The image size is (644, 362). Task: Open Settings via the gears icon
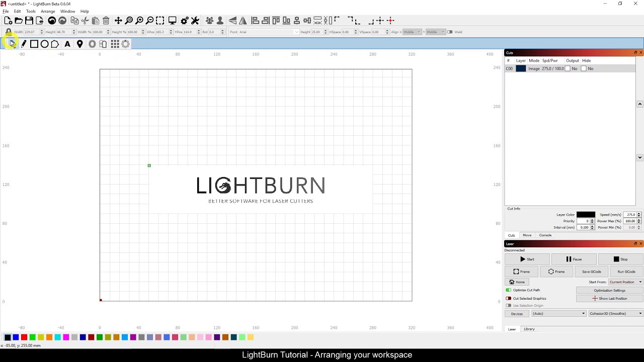click(x=185, y=21)
